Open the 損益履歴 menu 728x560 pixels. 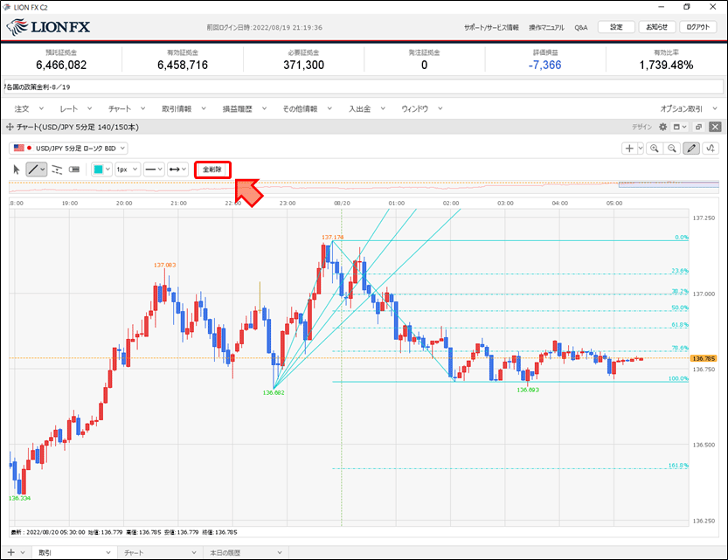(x=245, y=108)
